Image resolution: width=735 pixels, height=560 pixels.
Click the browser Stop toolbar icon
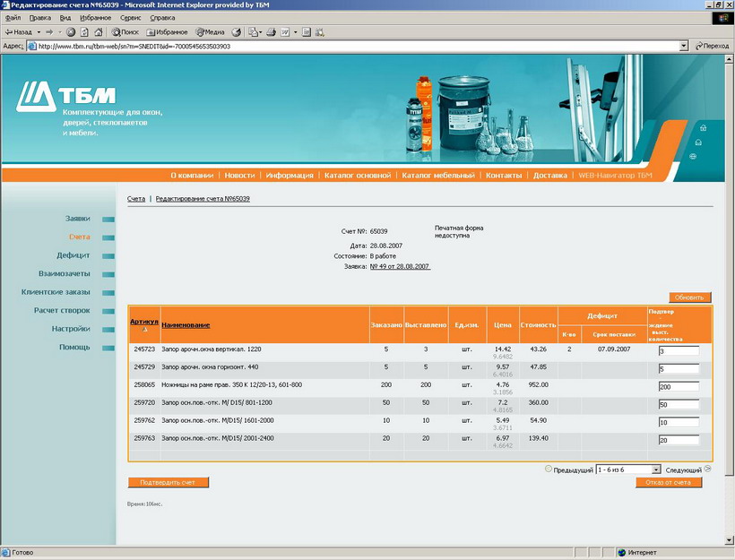(x=71, y=32)
